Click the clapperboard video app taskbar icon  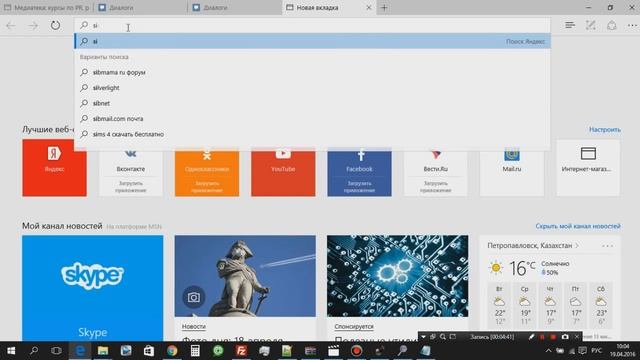point(333,351)
